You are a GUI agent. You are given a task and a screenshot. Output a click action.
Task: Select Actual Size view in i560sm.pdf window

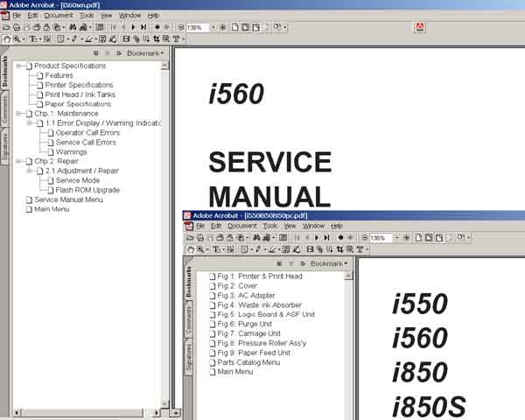234,27
